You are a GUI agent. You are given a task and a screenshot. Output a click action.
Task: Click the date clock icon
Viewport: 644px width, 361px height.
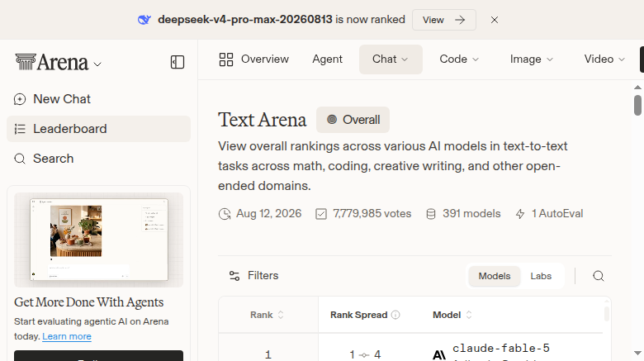point(225,214)
